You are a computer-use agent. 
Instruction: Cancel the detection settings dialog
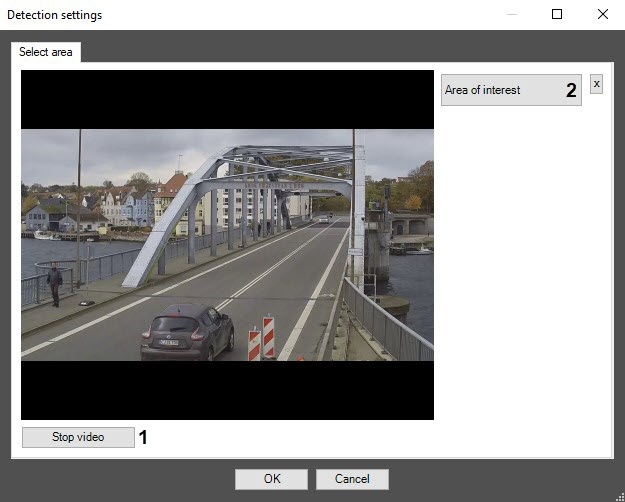coord(352,479)
